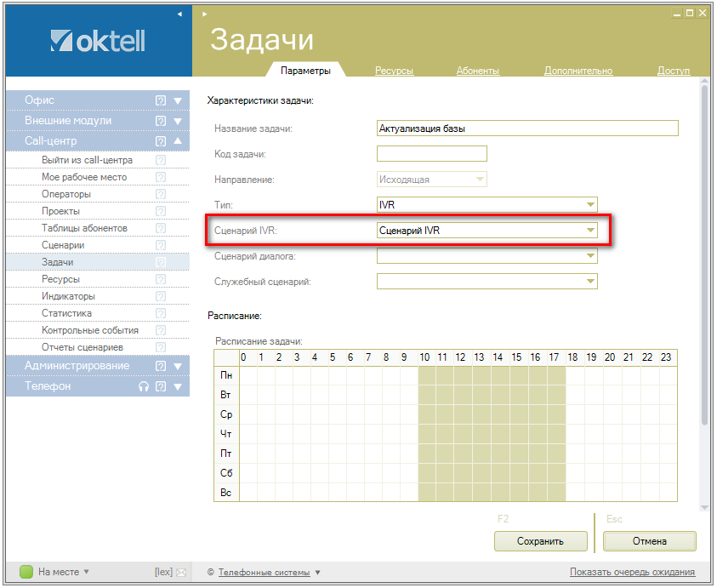Open help icon next to Офис section
This screenshot has width=717, height=588.
point(161,100)
